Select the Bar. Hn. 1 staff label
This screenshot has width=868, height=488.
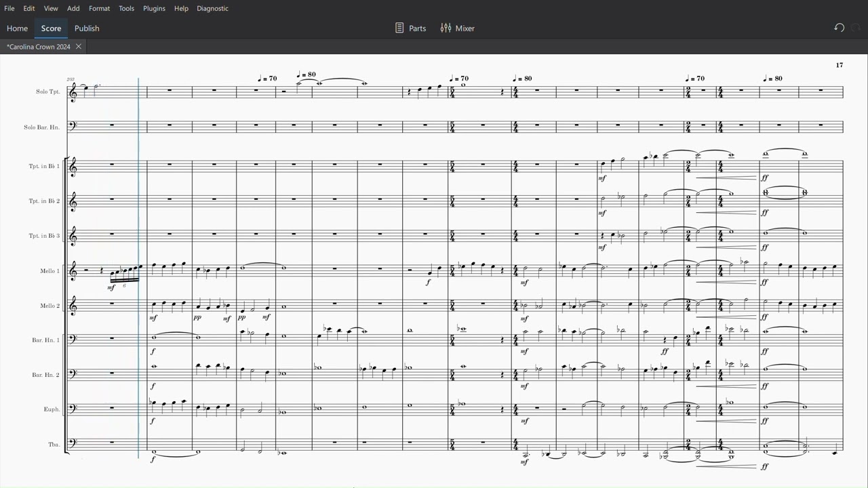[45, 340]
